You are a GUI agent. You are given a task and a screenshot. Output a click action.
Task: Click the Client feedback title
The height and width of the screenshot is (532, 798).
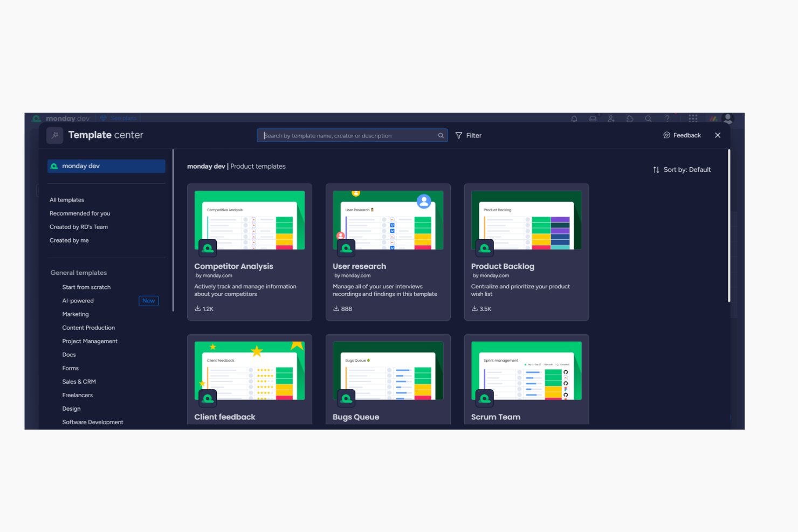[225, 417]
